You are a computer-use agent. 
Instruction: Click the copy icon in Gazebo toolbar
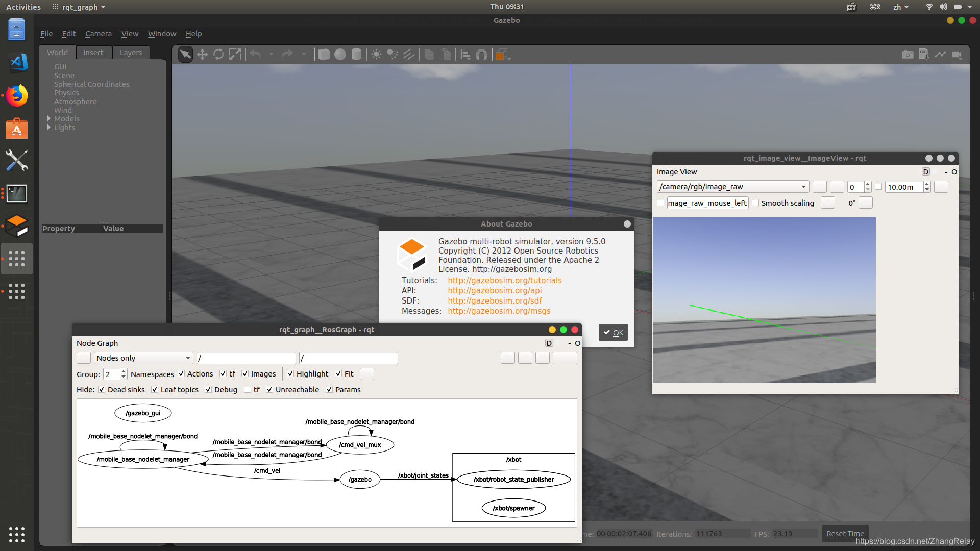click(x=429, y=55)
